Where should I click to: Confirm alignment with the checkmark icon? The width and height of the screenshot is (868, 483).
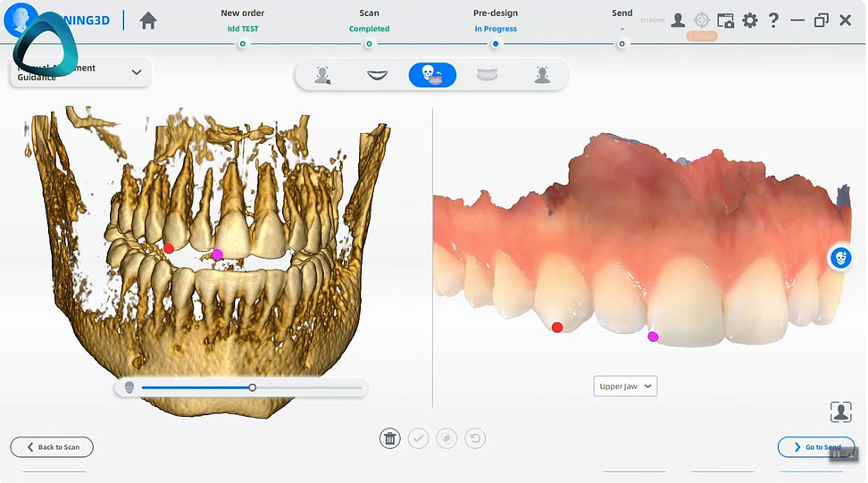tap(418, 438)
